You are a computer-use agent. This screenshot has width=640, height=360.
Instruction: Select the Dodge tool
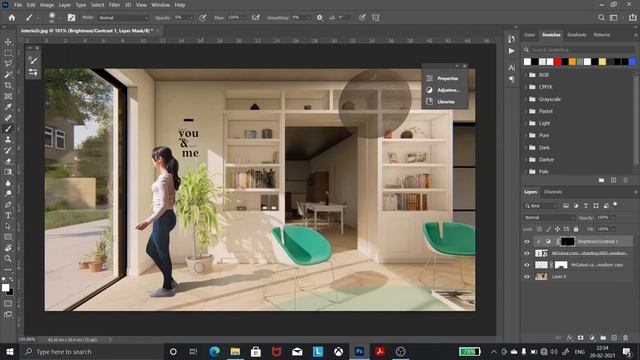[8, 193]
